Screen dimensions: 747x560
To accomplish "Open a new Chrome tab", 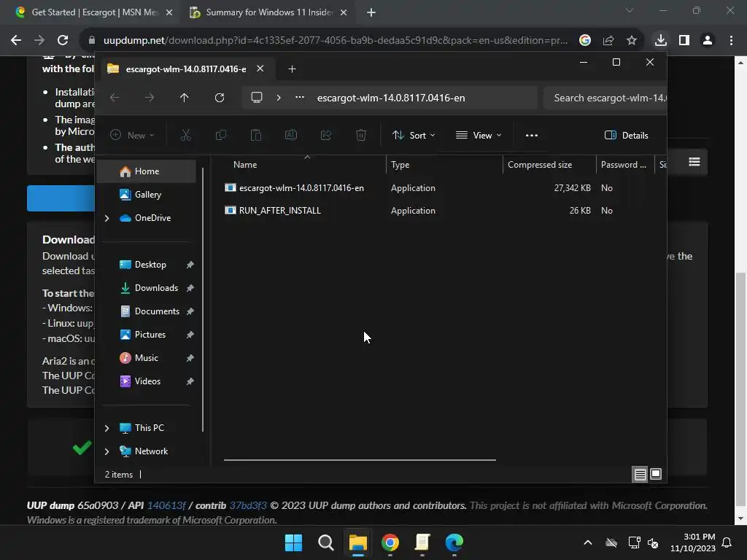I will point(371,12).
